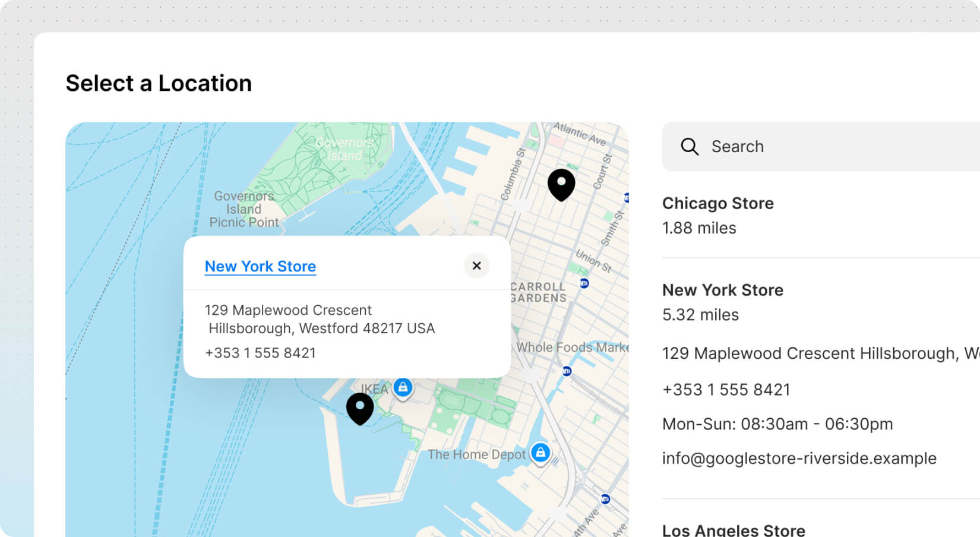This screenshot has height=537, width=980.
Task: Click phone number in the store list
Action: point(726,390)
